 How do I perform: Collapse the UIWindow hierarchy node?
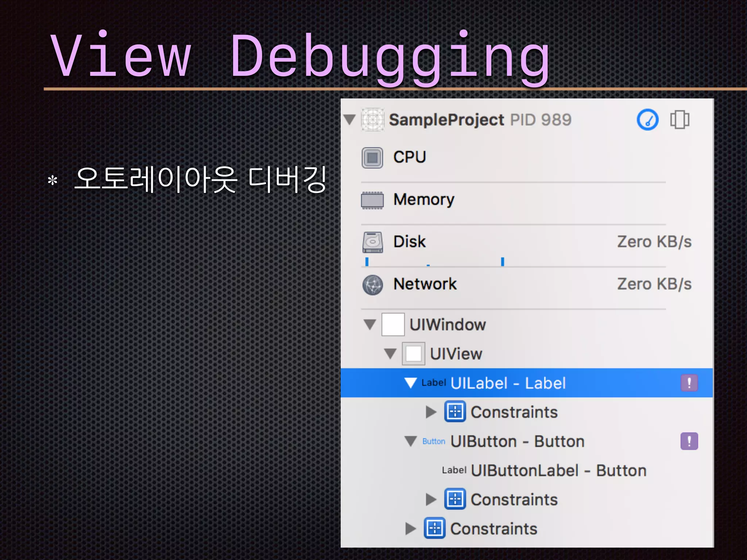[x=370, y=324]
